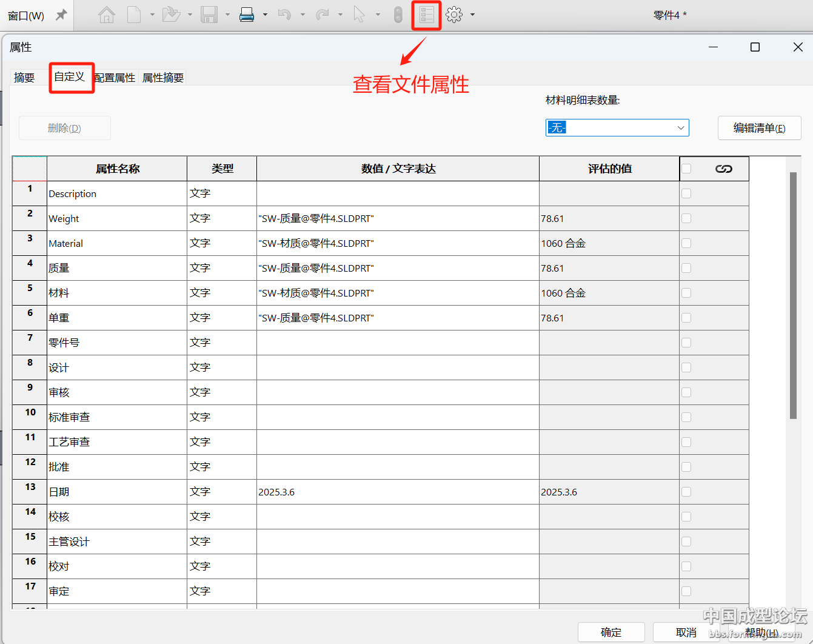The width and height of the screenshot is (813, 644).
Task: Open the dropdown arrow next to Print
Action: pos(265,15)
